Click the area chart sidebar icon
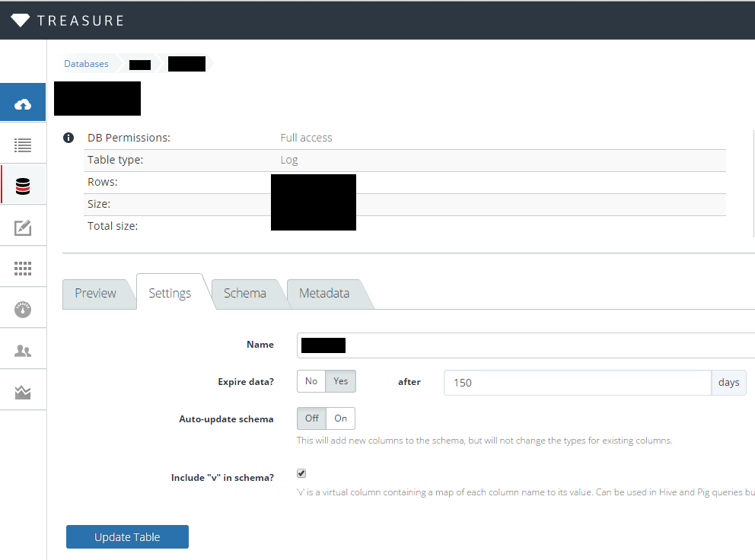 (x=23, y=392)
